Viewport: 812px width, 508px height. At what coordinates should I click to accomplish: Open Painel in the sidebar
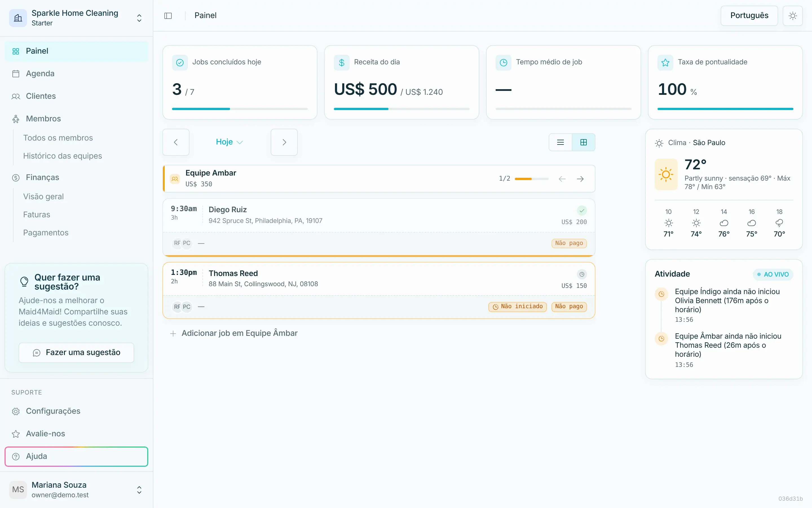click(76, 51)
